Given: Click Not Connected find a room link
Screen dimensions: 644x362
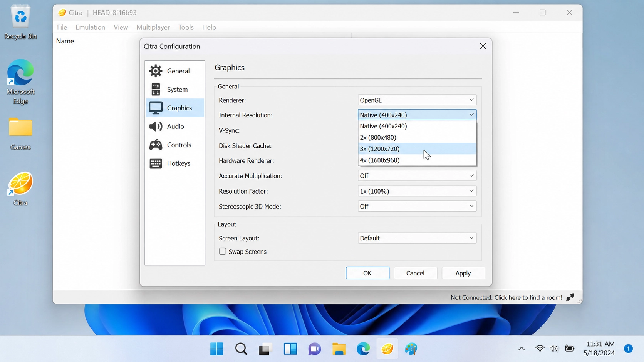Looking at the screenshot, I should point(506,297).
